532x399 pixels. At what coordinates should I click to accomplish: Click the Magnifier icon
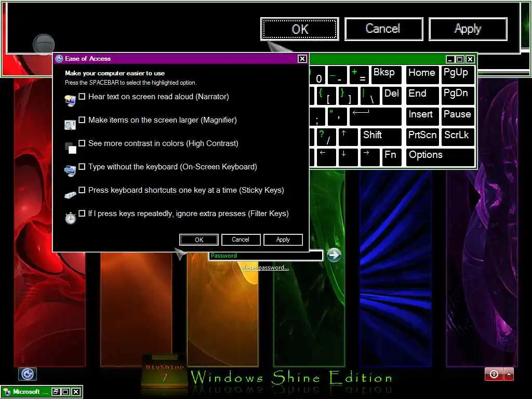(x=70, y=125)
